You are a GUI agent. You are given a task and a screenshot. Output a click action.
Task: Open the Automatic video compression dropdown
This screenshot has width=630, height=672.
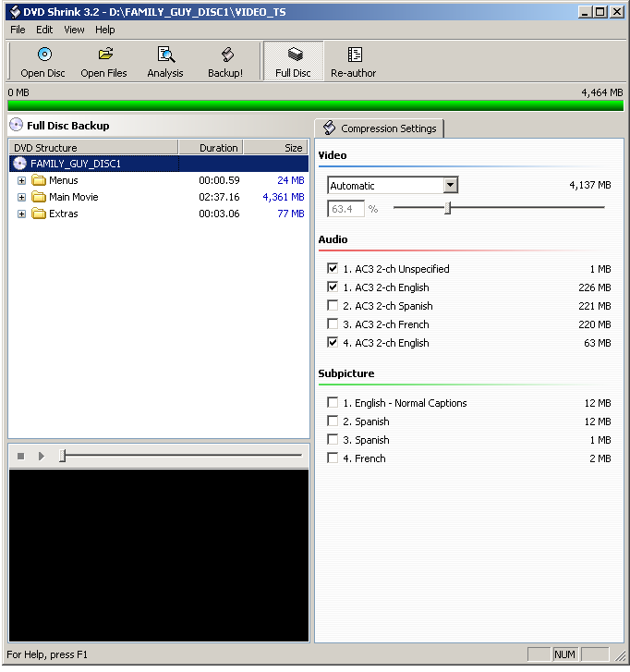[450, 185]
